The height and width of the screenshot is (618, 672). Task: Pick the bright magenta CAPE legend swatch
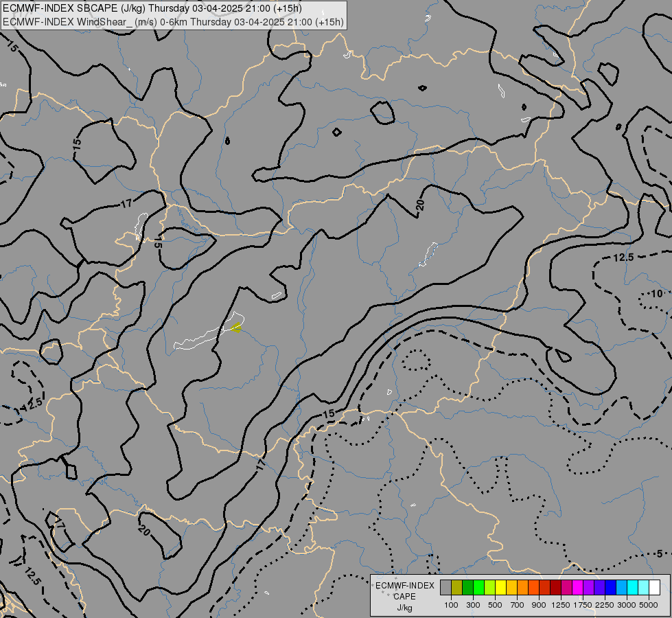click(x=578, y=587)
